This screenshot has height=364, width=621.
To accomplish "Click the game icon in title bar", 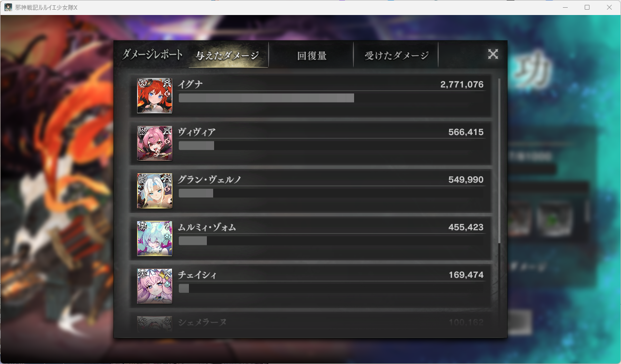I will pos(8,7).
